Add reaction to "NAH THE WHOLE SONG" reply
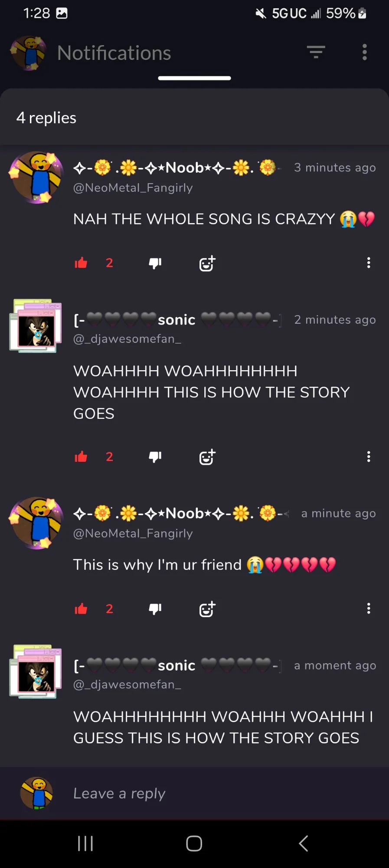This screenshot has height=868, width=389. coord(207,263)
